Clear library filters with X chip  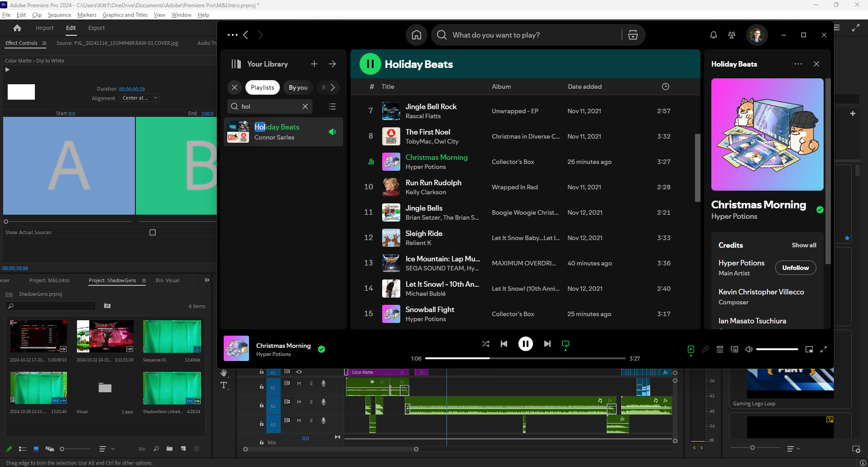tap(235, 87)
